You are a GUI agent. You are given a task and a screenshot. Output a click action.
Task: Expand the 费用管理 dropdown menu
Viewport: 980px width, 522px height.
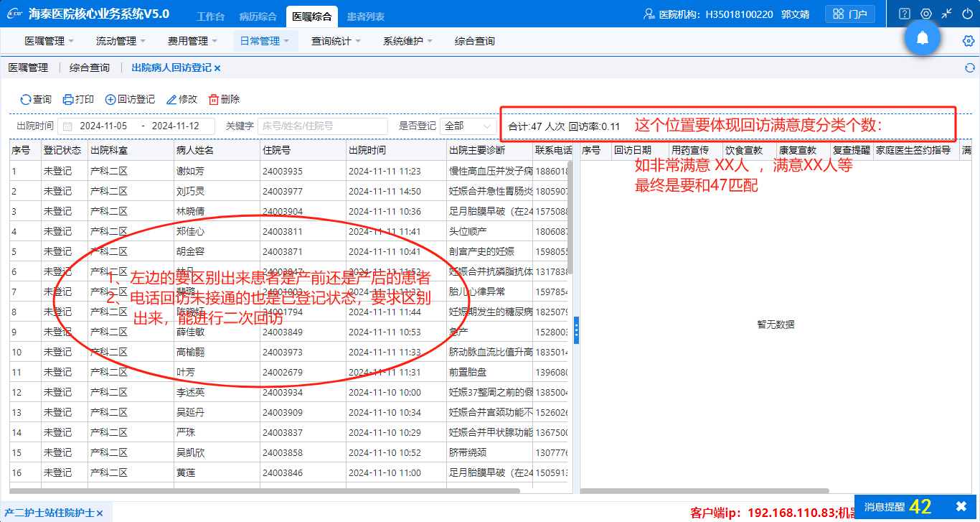point(192,41)
